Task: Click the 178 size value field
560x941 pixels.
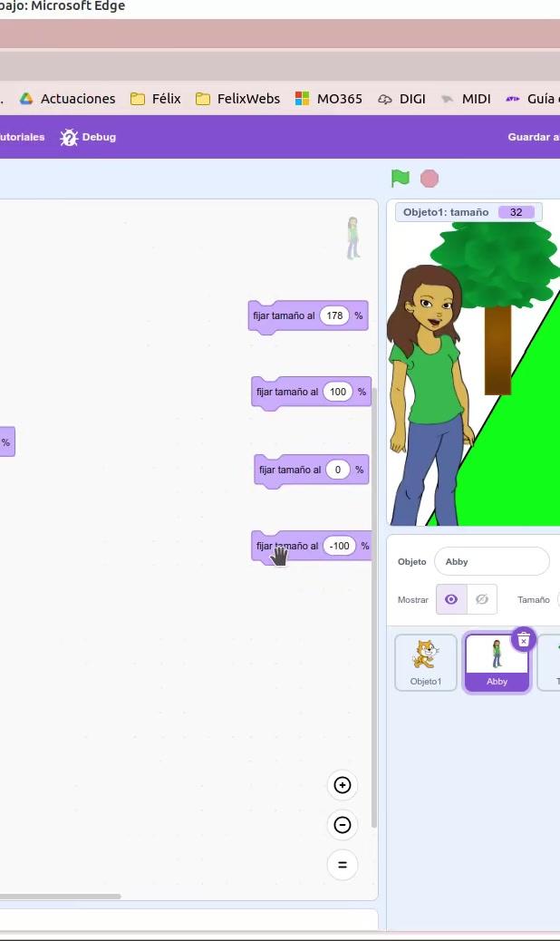Action: click(x=334, y=315)
